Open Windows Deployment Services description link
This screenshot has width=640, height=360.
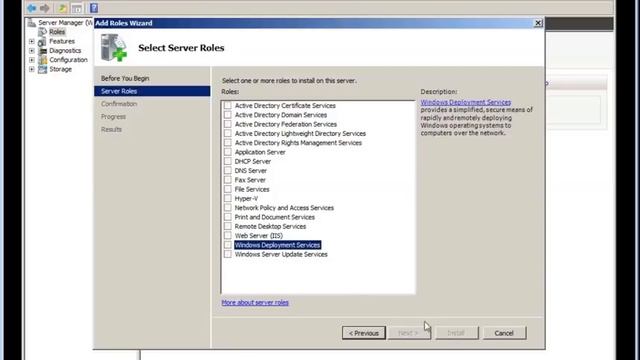[x=466, y=102]
